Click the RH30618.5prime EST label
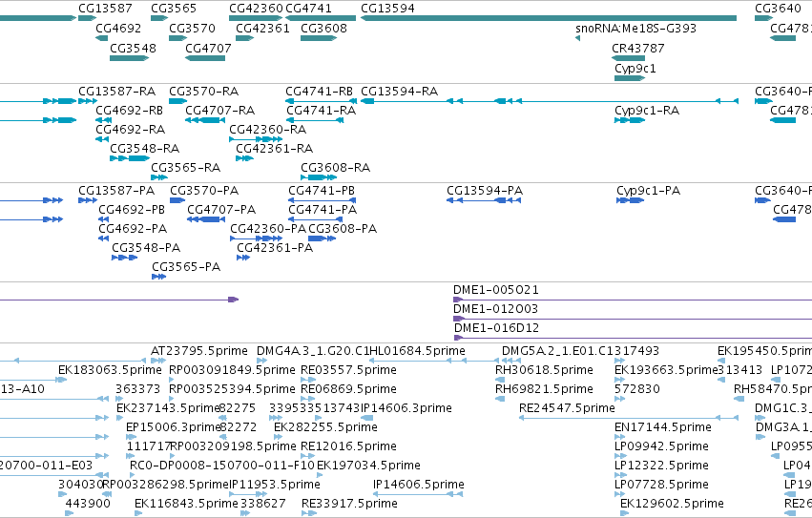Image resolution: width=812 pixels, height=518 pixels. pyautogui.click(x=544, y=370)
